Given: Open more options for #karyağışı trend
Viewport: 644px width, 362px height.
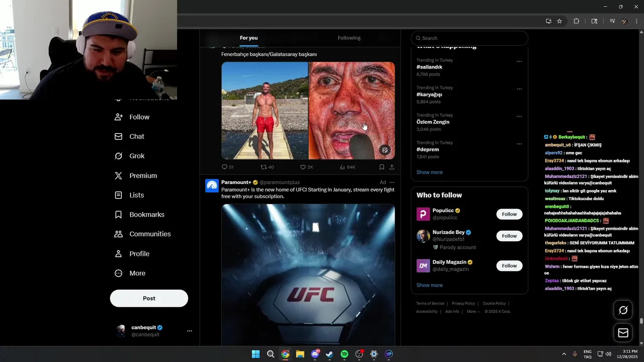Looking at the screenshot, I should tap(519, 89).
